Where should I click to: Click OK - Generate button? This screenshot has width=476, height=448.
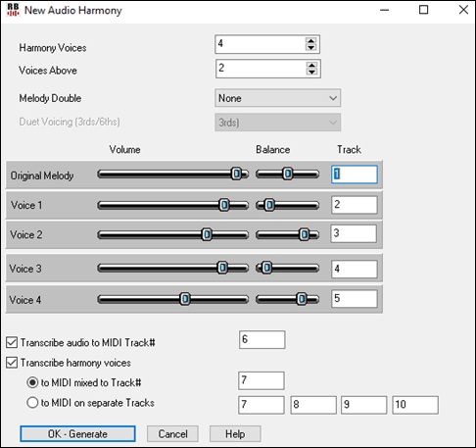coord(77,434)
